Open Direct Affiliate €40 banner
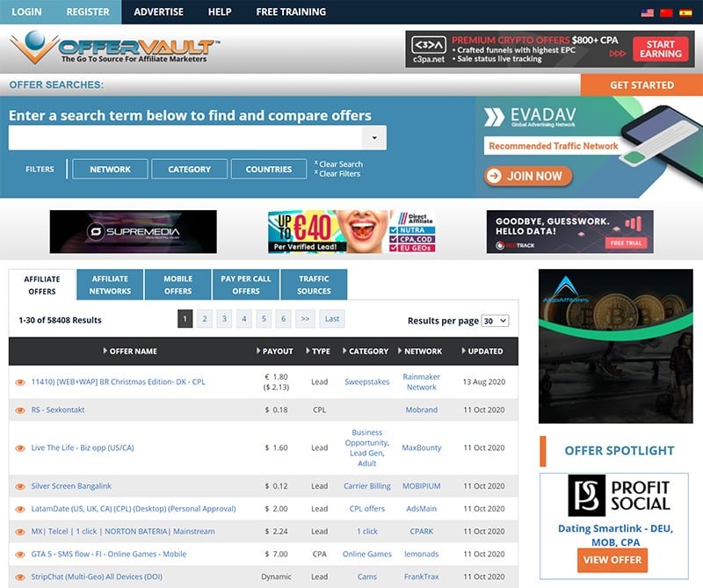Screen dimensions: 703x588 (x=351, y=232)
